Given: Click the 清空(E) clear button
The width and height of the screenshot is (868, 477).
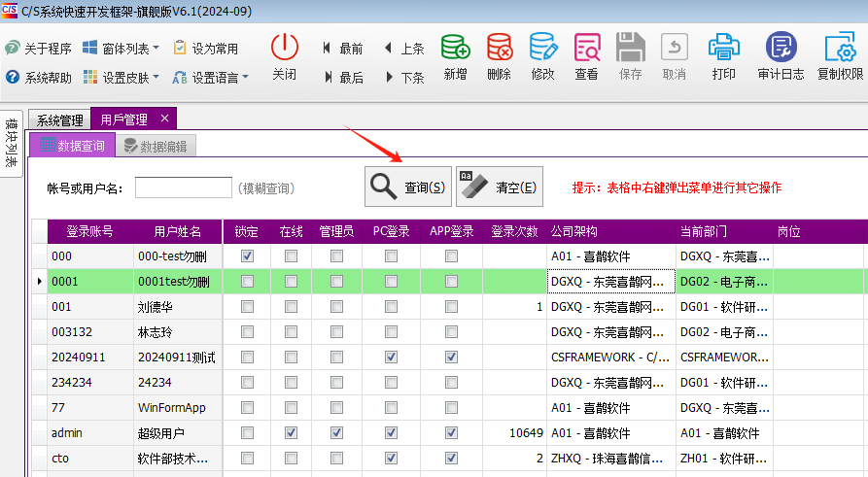Looking at the screenshot, I should pos(500,187).
